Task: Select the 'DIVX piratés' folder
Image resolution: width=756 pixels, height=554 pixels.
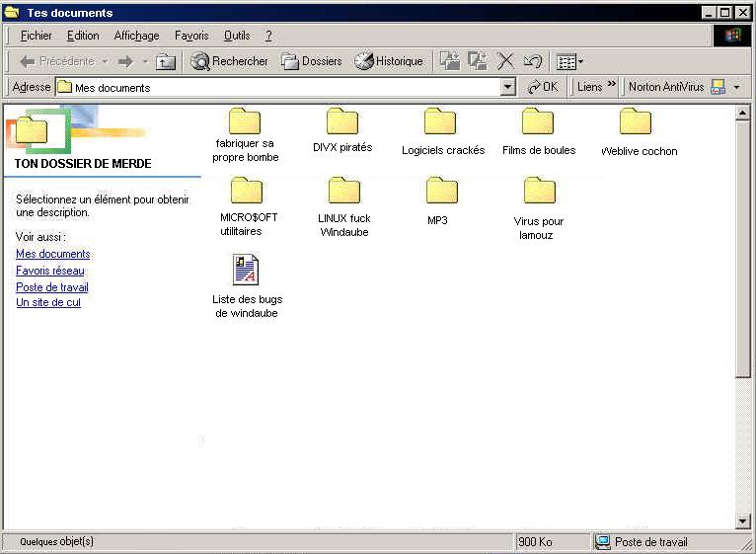Action: [x=342, y=130]
